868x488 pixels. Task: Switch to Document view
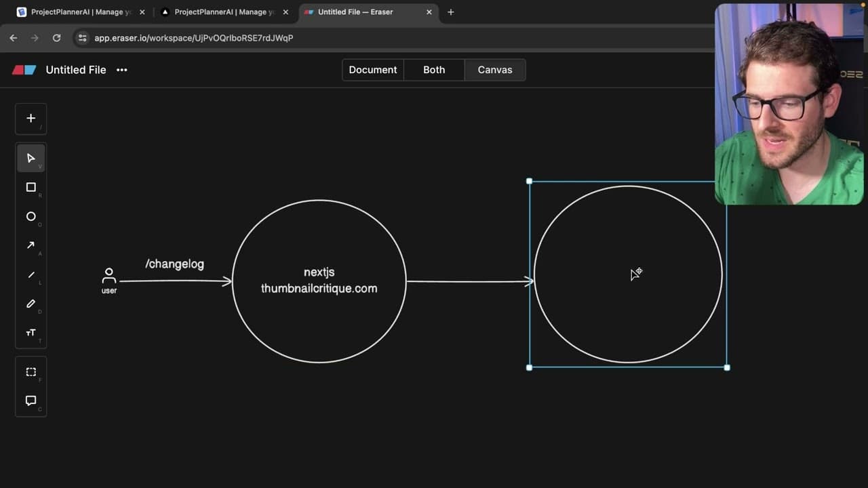point(373,70)
